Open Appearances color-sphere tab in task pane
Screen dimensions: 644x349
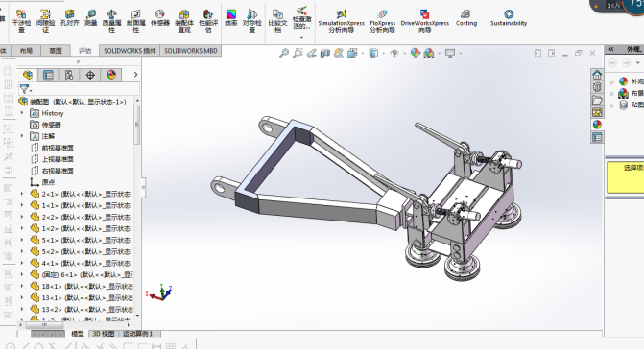point(597,125)
